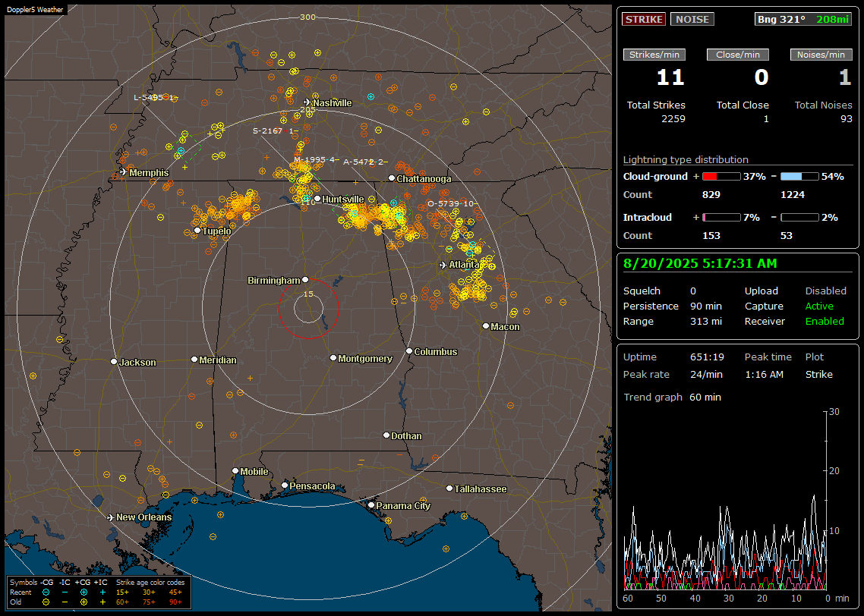Click the cloud-ground negative count 1224
Image resolution: width=864 pixels, height=616 pixels.
tap(793, 195)
